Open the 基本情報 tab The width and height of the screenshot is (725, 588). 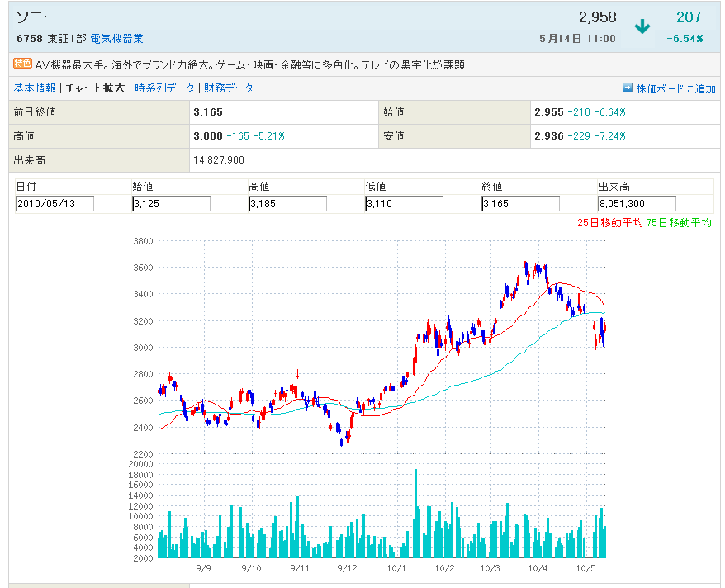[x=35, y=88]
